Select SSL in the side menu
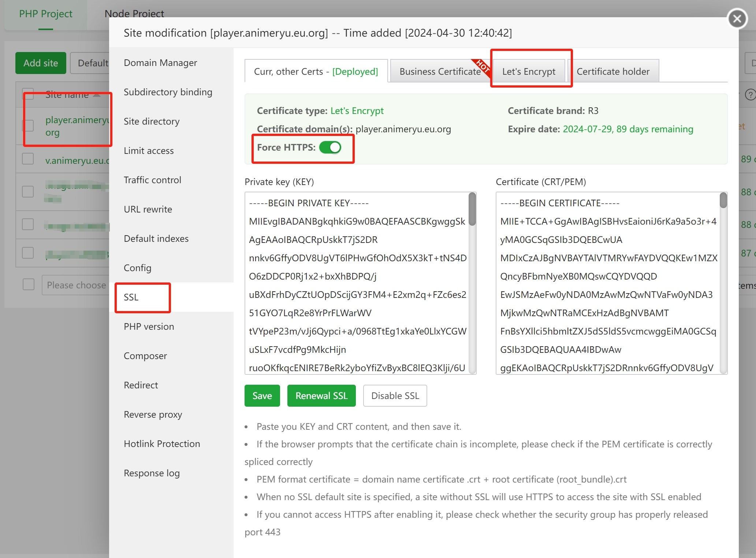The height and width of the screenshot is (558, 756). [131, 297]
